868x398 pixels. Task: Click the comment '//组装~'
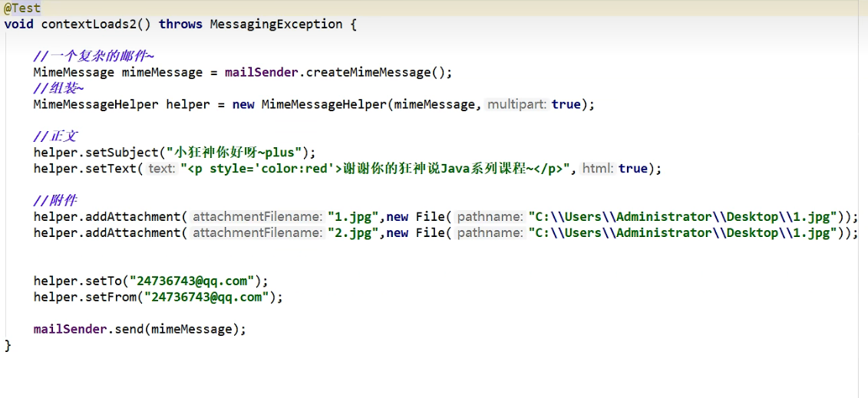[58, 88]
